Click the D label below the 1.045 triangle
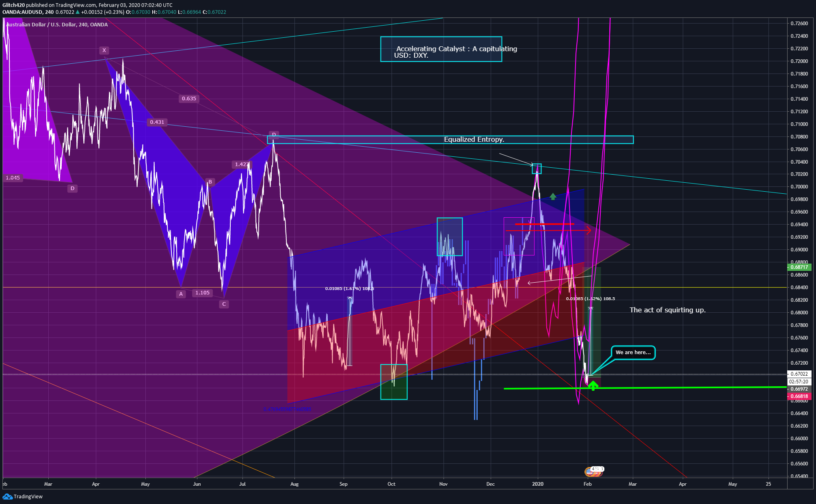This screenshot has width=816, height=504. [x=72, y=188]
